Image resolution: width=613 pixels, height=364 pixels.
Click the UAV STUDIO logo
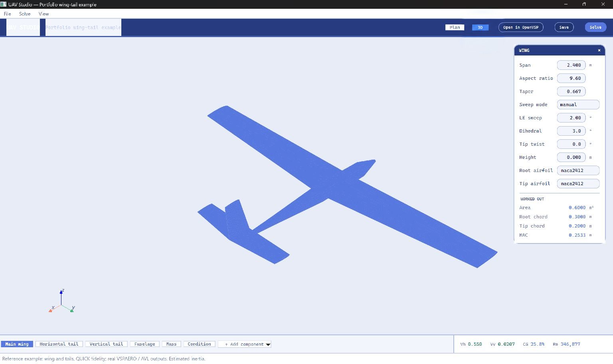point(23,27)
